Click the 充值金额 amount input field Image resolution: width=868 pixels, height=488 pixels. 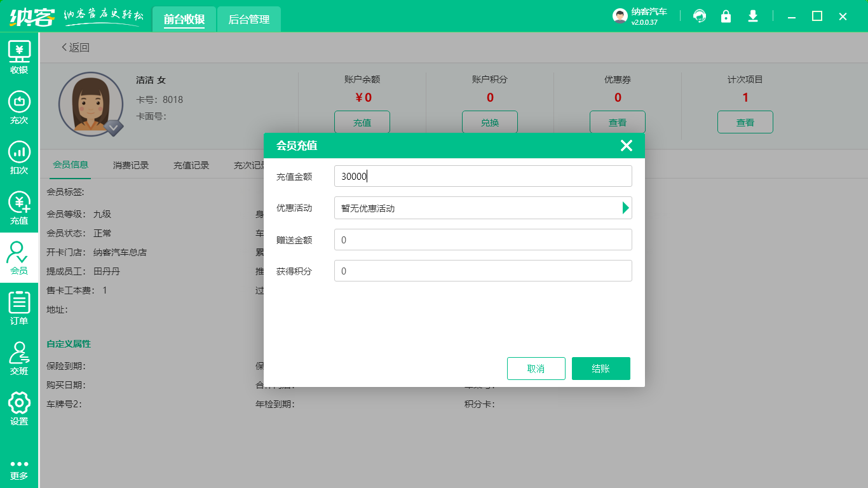click(483, 175)
